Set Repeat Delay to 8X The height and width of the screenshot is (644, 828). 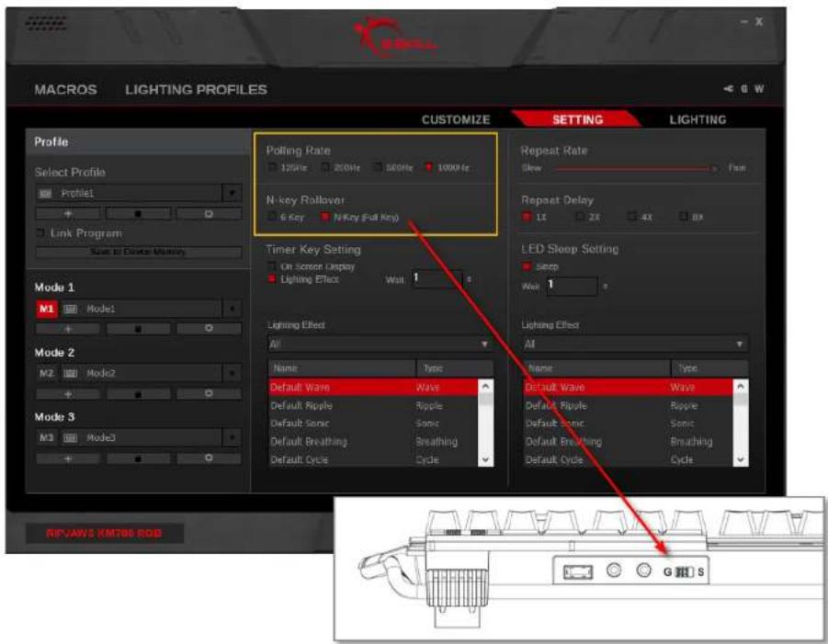pos(684,217)
